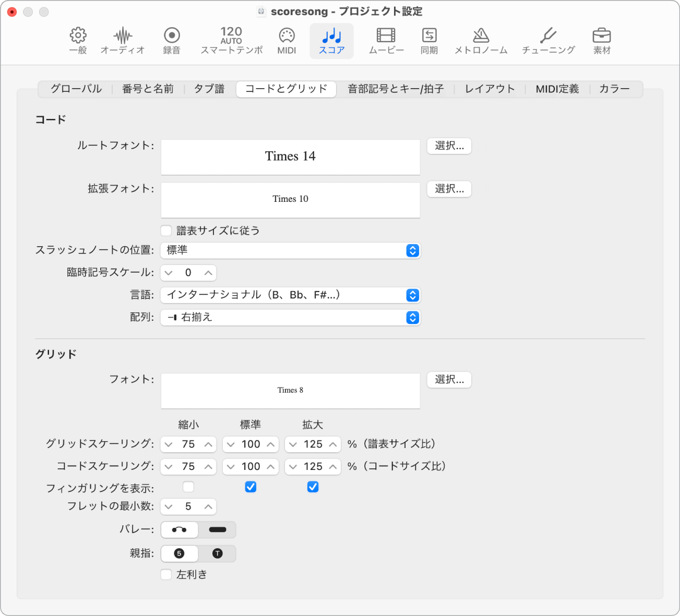Click 選択… next to ルートフォント
This screenshot has height=616, width=680.
tap(449, 146)
